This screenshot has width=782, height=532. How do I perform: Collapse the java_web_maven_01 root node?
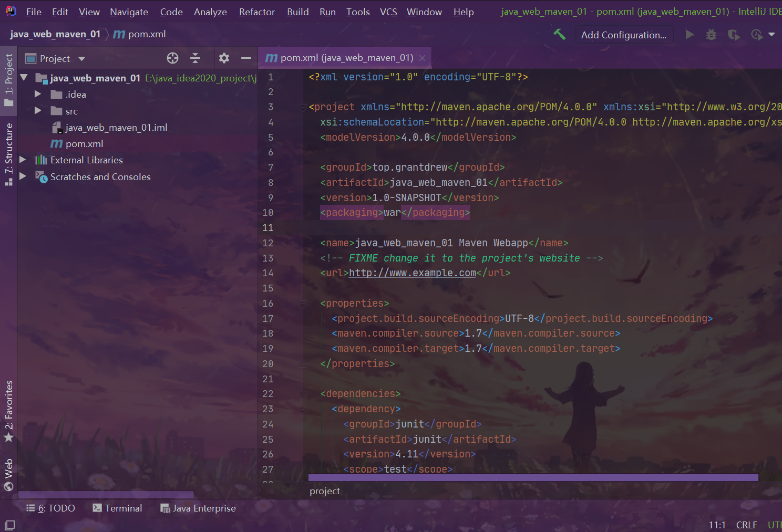click(x=24, y=78)
